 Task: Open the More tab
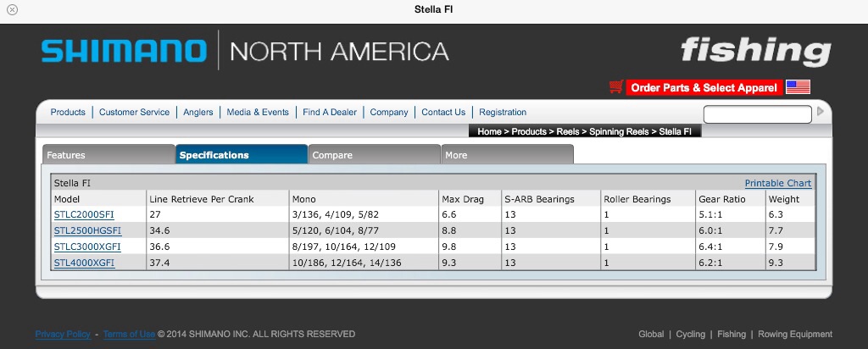[x=508, y=154]
